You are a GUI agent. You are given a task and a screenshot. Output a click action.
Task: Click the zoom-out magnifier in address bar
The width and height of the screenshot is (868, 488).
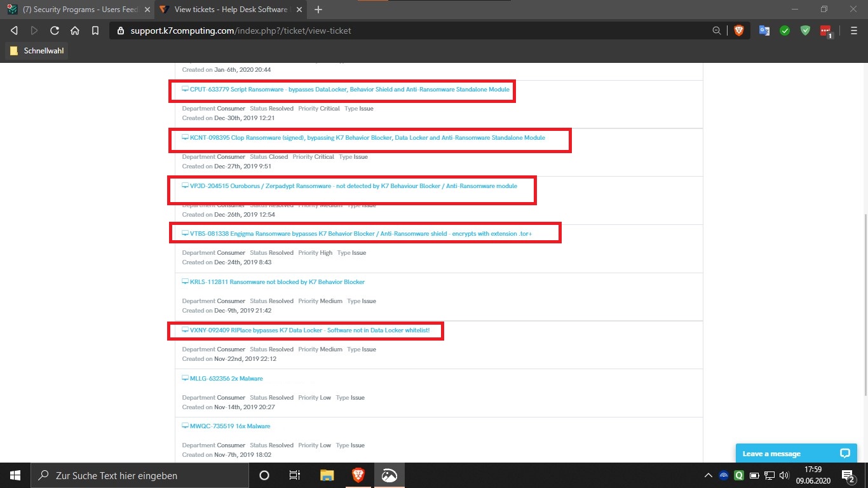pos(717,30)
